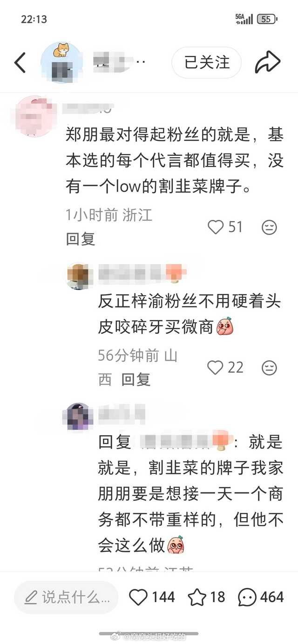The height and width of the screenshot is (644, 298).
Task: Favorite the post via the star showing 18
Action: click(x=197, y=597)
